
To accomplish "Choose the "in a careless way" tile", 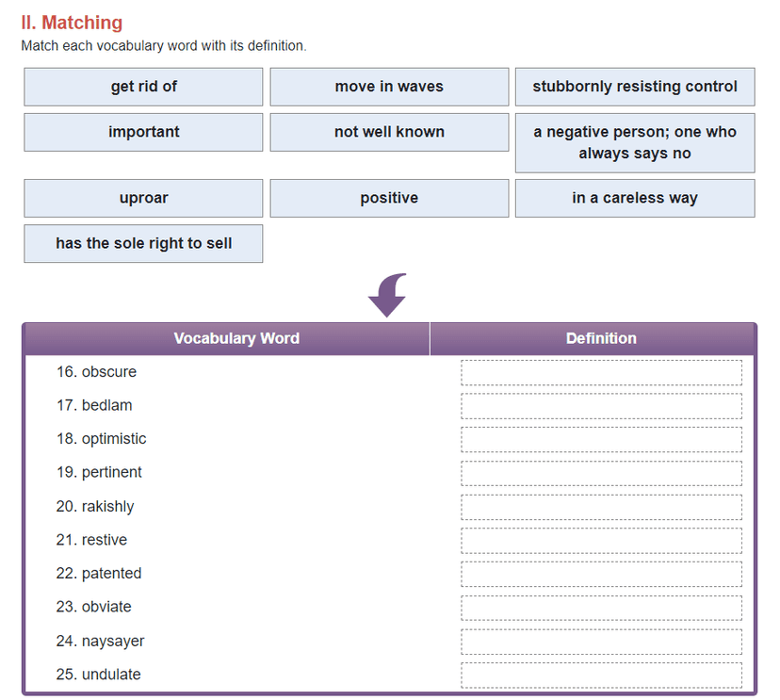I will [x=635, y=198].
